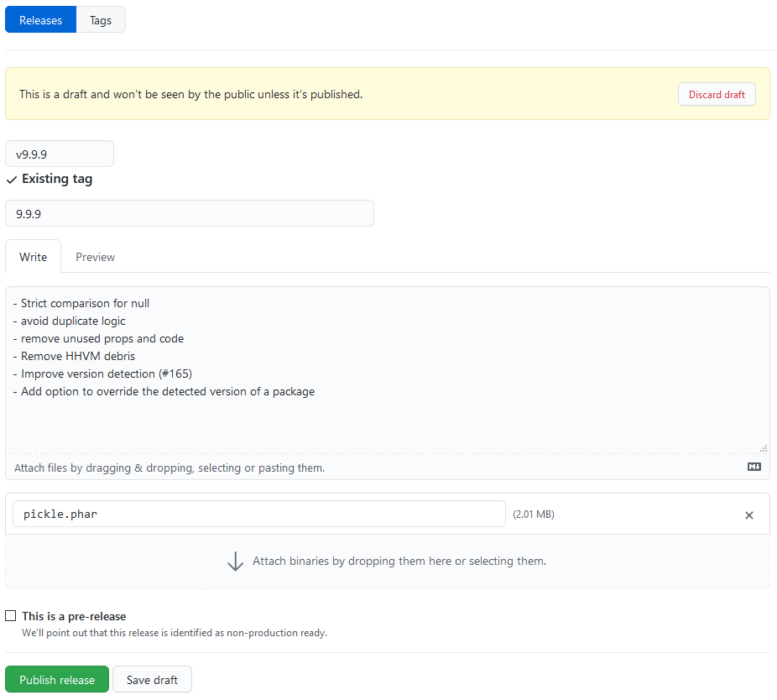Screen dimensions: 777x700
Task: Open the Releases tab
Action: (x=40, y=19)
